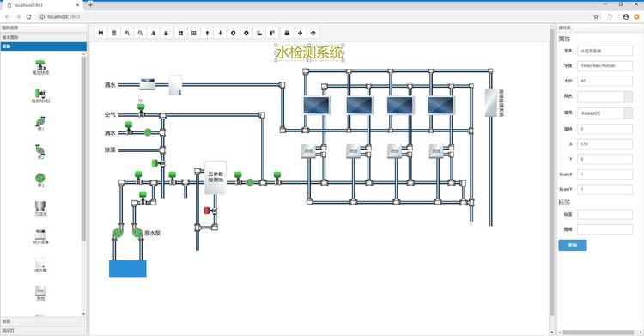
Task: Expand the 基本图形 section in the left panel
Action: coord(43,37)
